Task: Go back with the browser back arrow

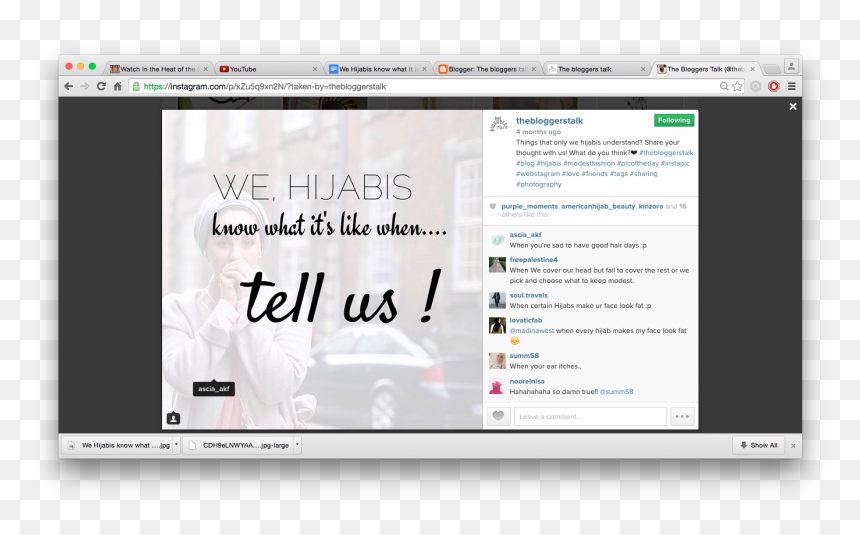Action: click(x=69, y=86)
